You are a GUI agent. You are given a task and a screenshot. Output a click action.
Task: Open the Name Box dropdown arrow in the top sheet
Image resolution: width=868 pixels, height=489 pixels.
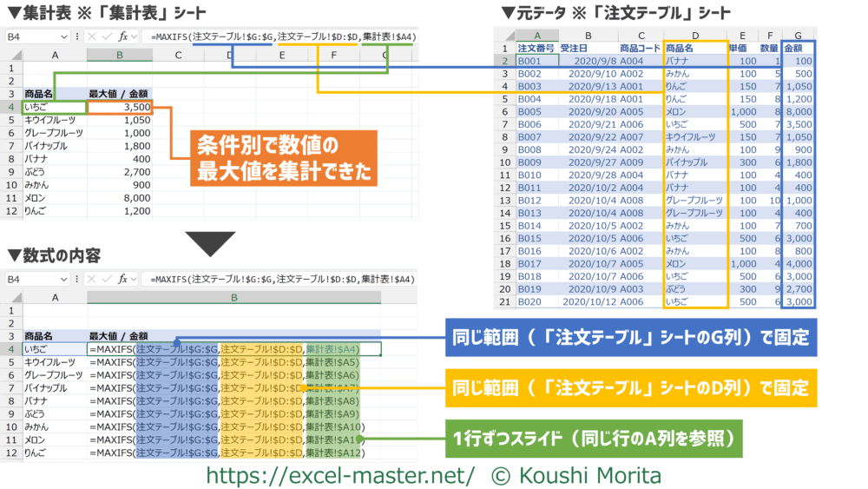coord(64,37)
